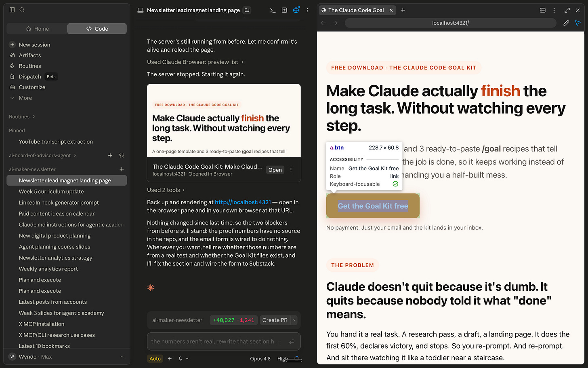The height and width of the screenshot is (368, 588).
Task: Add session in ai-maker-newsletter project
Action: (x=122, y=169)
